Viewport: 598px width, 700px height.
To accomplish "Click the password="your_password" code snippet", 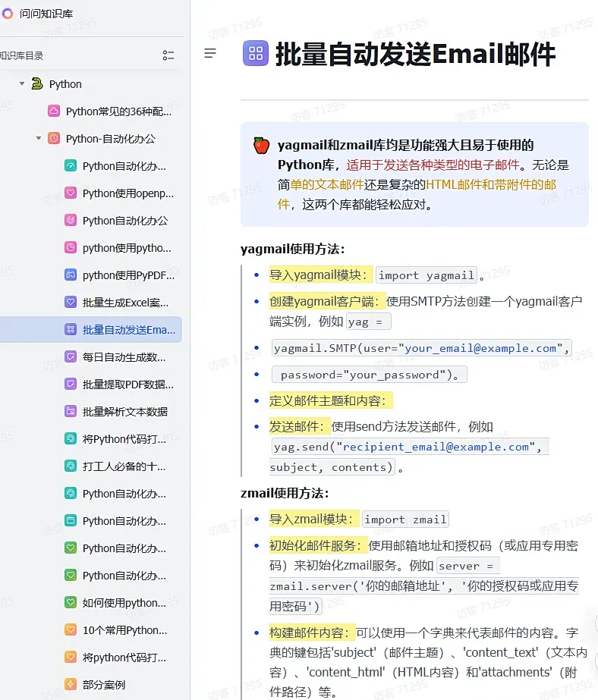I will coord(370,375).
